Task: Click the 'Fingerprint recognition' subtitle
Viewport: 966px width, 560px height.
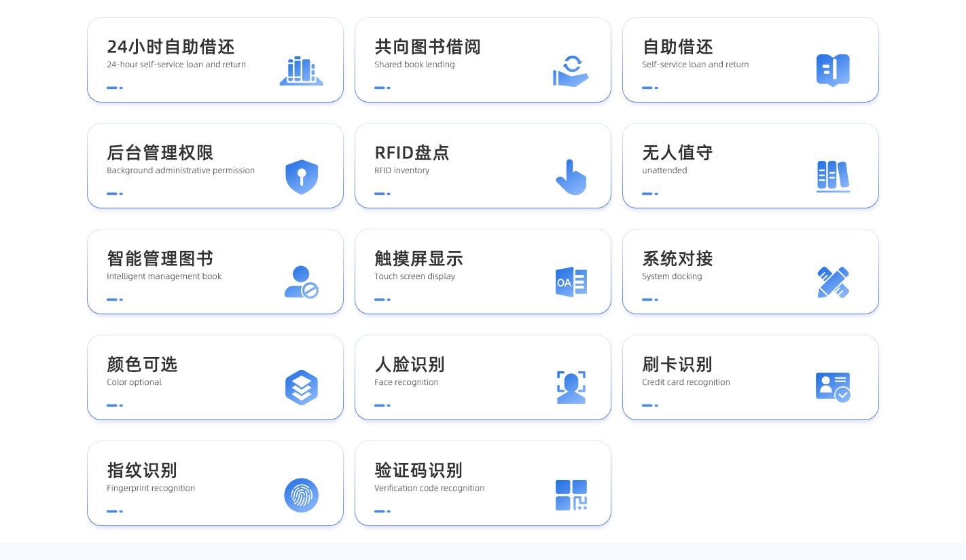Action: 151,488
